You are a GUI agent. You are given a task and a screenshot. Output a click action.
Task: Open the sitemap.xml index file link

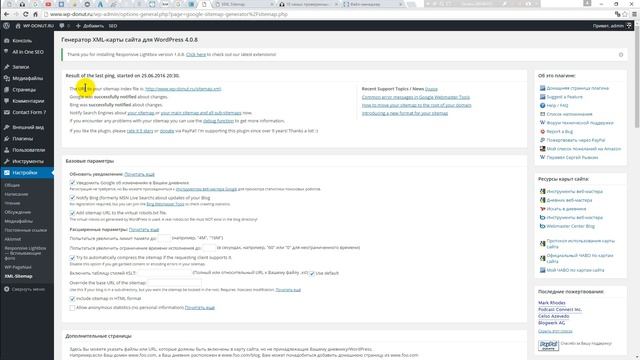pos(183,89)
